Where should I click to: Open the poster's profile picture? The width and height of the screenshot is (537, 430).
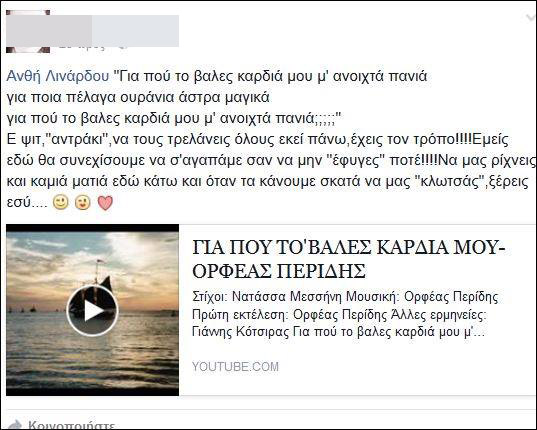coord(28,31)
